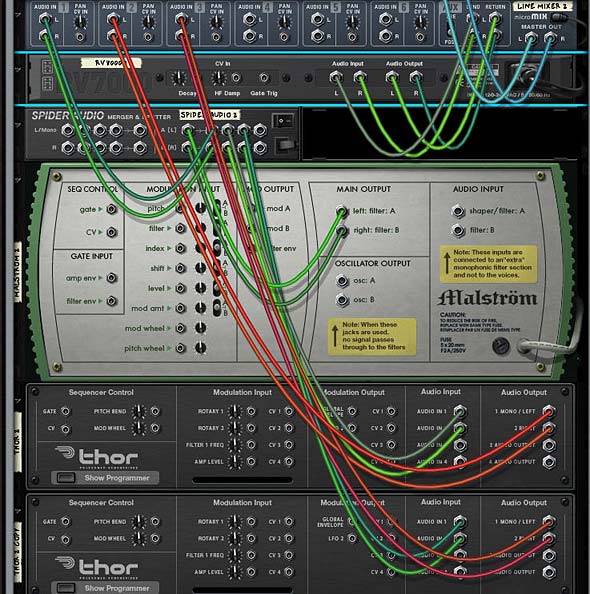Viewport: 590px width, 594px height.
Task: Click the Malström filter env gate input jack
Action: pyautogui.click(x=111, y=301)
